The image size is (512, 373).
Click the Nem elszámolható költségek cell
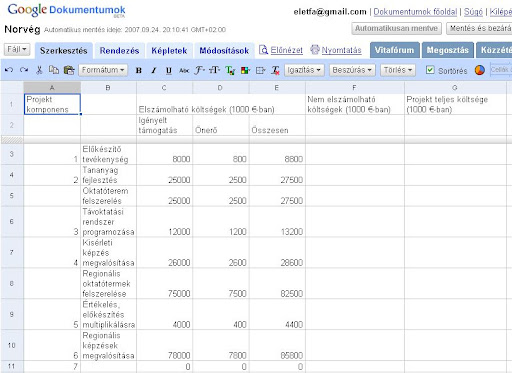[x=355, y=104]
